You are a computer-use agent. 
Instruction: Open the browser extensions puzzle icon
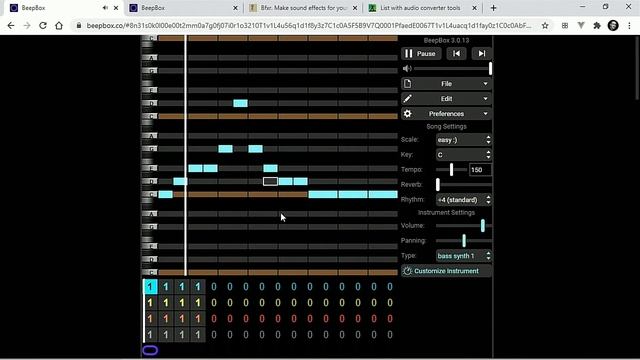click(597, 25)
